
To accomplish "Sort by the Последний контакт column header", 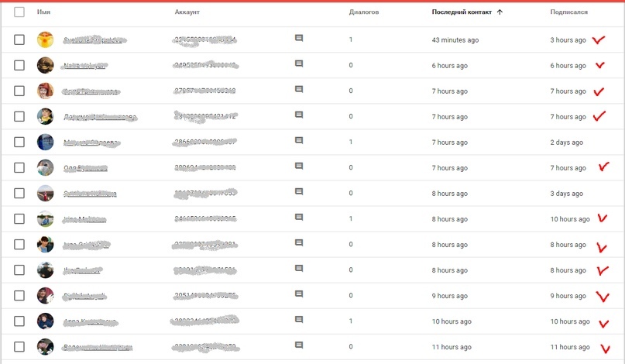I will 462,12.
